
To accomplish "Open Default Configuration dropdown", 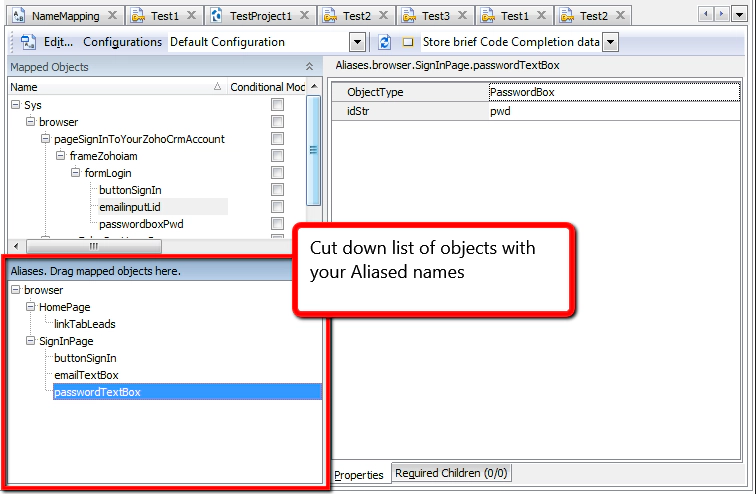I will pos(357,42).
